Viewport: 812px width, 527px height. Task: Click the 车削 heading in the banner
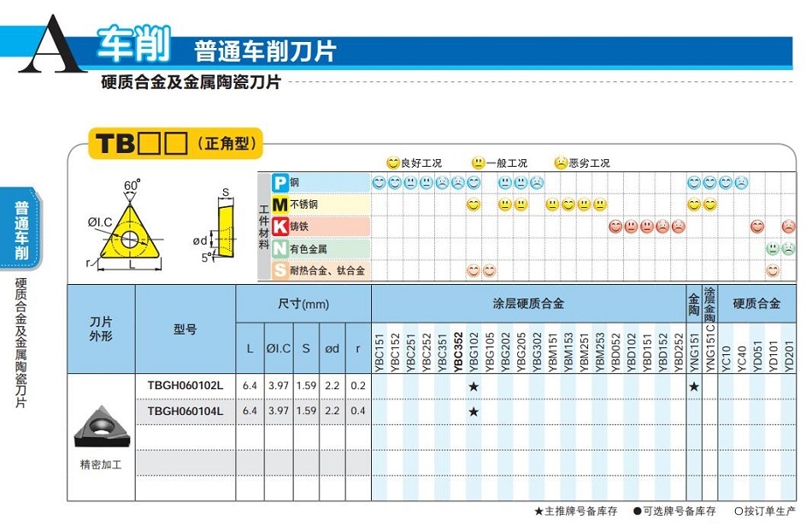(x=133, y=44)
